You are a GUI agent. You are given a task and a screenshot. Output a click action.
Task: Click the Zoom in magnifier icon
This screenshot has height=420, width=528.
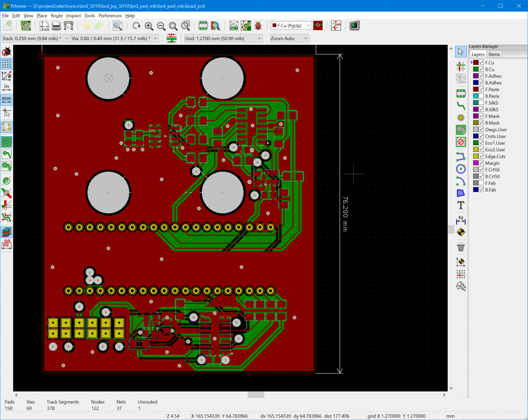click(x=149, y=25)
